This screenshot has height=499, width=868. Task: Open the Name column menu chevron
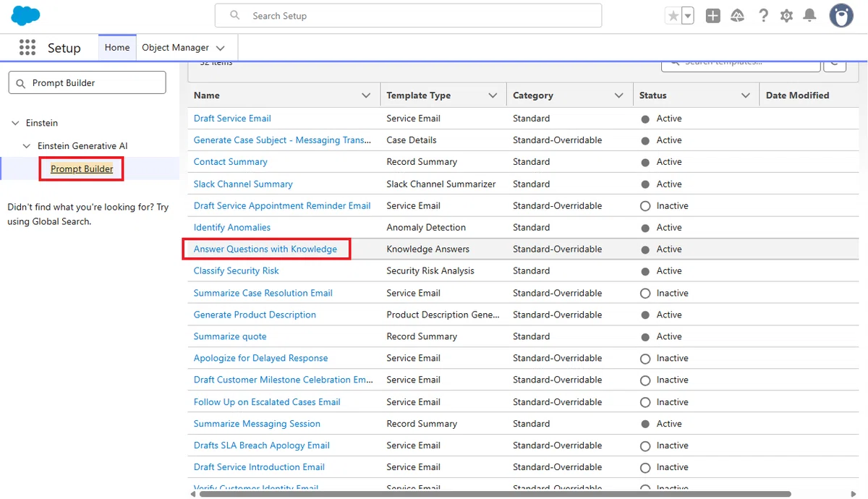pos(366,95)
